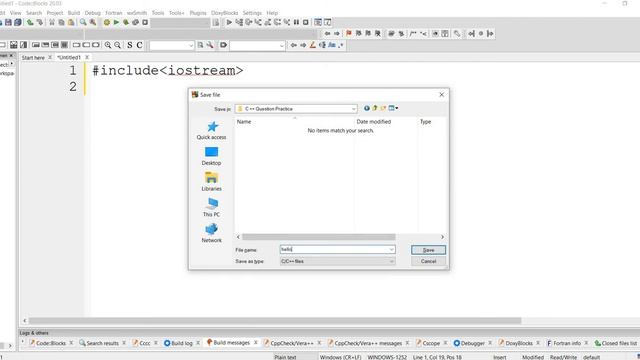Open the Search menu
640x360 pixels.
coord(34,13)
